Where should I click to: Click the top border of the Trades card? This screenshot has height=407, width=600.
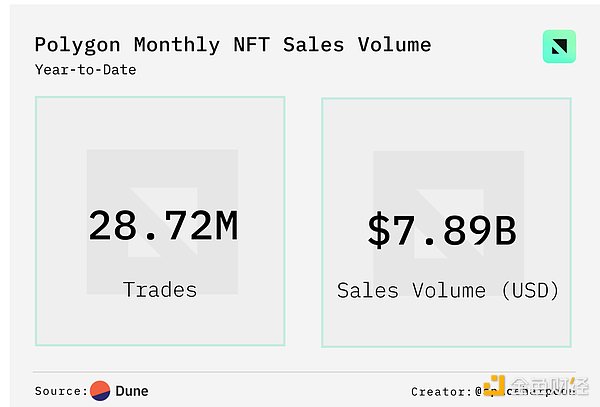(x=160, y=97)
